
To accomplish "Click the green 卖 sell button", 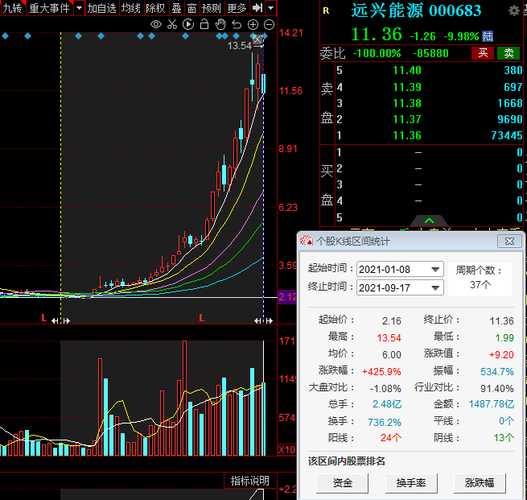I will 508,53.
